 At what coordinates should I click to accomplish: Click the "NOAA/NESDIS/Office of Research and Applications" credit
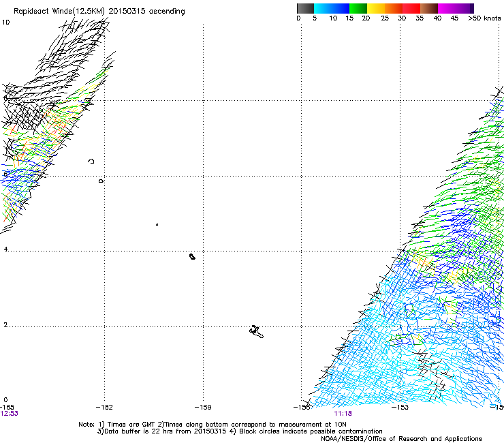pyautogui.click(x=401, y=439)
